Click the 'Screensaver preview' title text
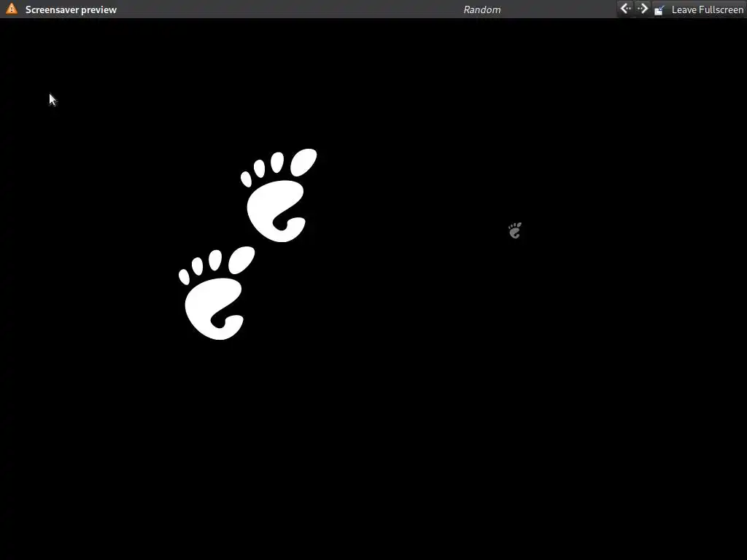The height and width of the screenshot is (560, 747). tap(71, 9)
